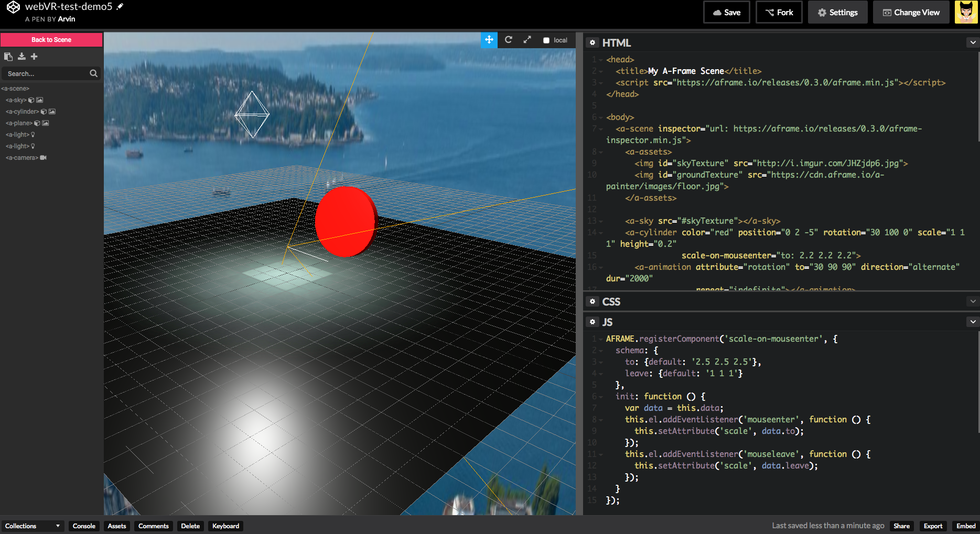Select the a-camera entity

(x=21, y=158)
